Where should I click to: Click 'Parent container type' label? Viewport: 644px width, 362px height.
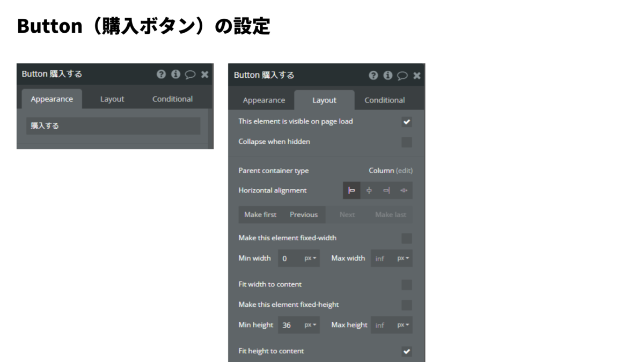[x=274, y=171]
